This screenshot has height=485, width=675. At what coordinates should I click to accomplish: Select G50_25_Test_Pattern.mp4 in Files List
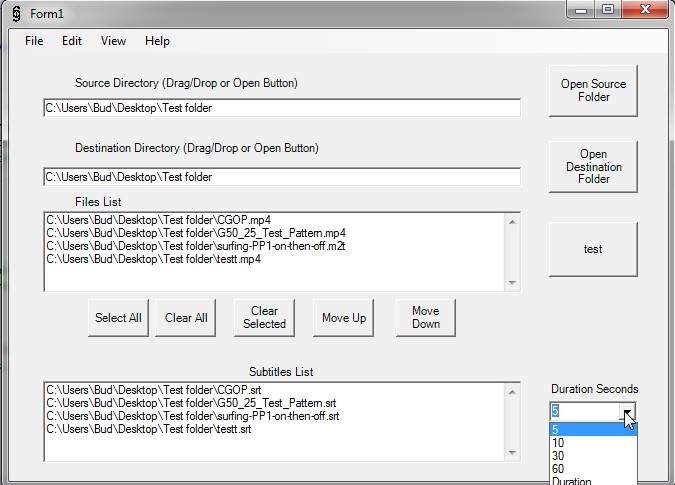click(275, 233)
